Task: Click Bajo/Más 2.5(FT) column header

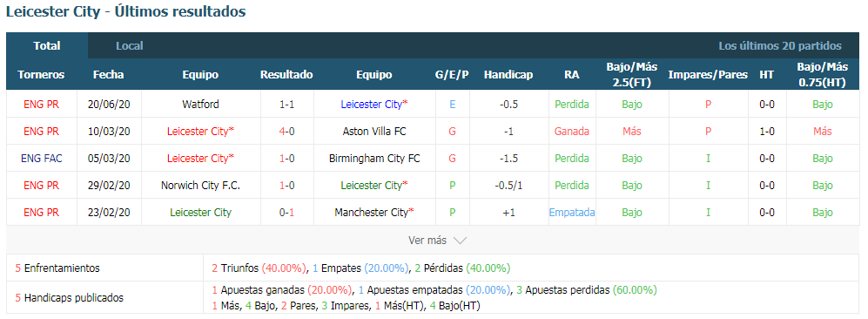Action: click(631, 75)
